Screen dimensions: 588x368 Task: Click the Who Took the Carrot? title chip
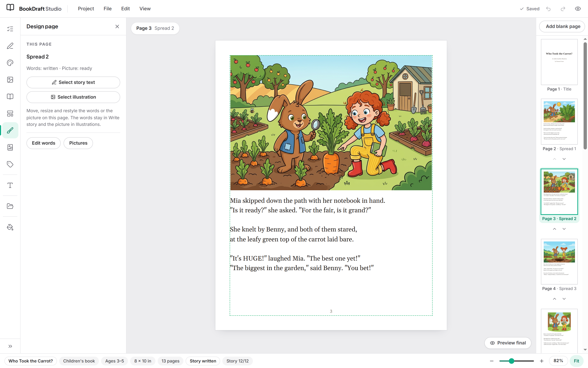[31, 361]
